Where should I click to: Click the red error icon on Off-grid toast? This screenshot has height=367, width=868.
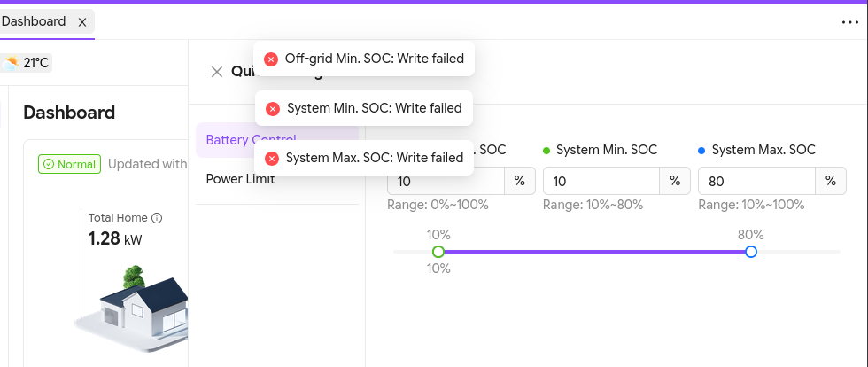(271, 59)
